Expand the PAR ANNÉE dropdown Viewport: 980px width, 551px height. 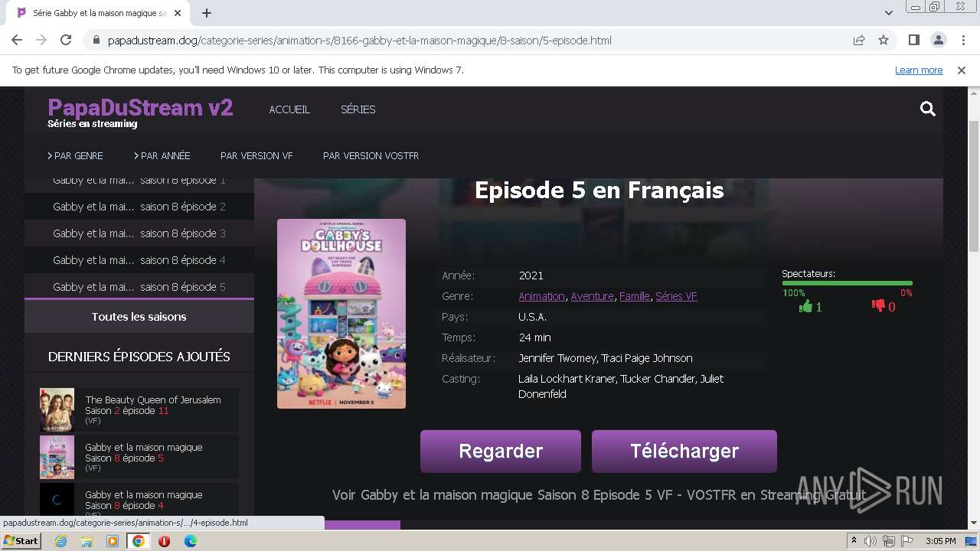[162, 155]
